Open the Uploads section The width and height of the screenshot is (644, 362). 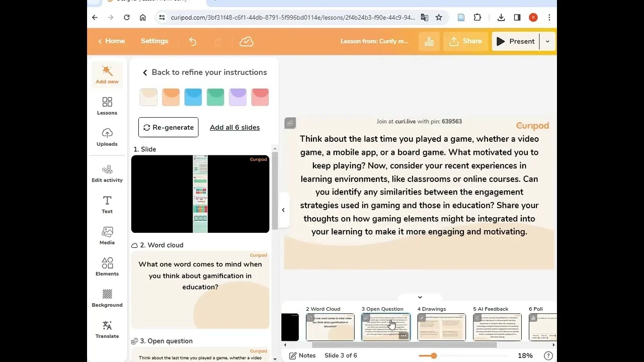[107, 137]
